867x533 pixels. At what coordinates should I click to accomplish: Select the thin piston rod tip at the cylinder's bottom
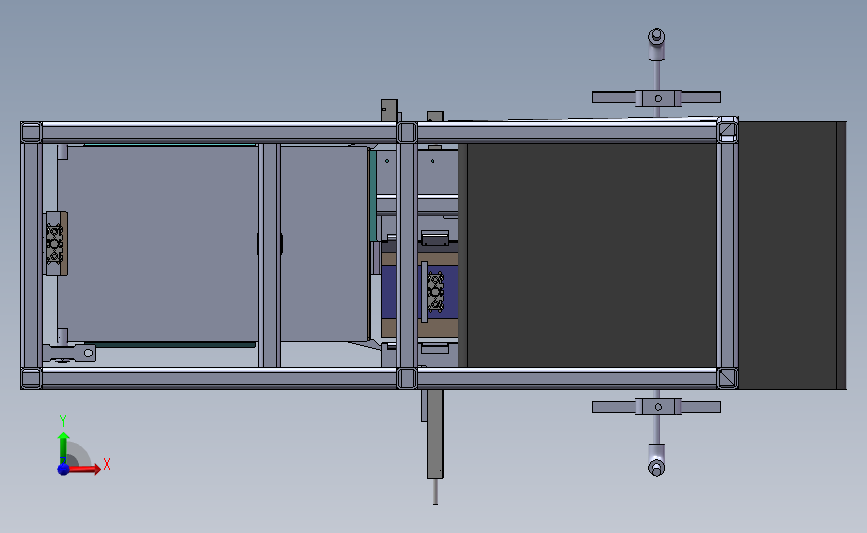[x=435, y=492]
